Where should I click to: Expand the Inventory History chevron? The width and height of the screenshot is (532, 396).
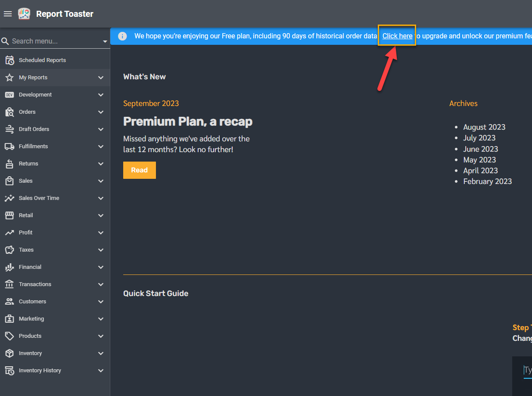[101, 371]
